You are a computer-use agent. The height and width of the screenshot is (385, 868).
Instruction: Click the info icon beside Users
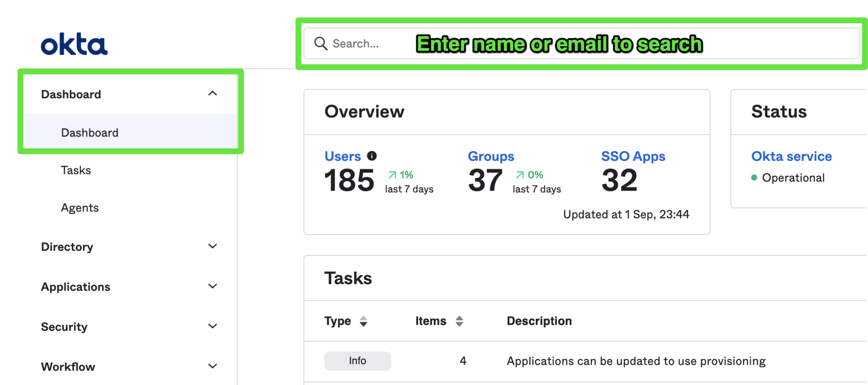[372, 156]
